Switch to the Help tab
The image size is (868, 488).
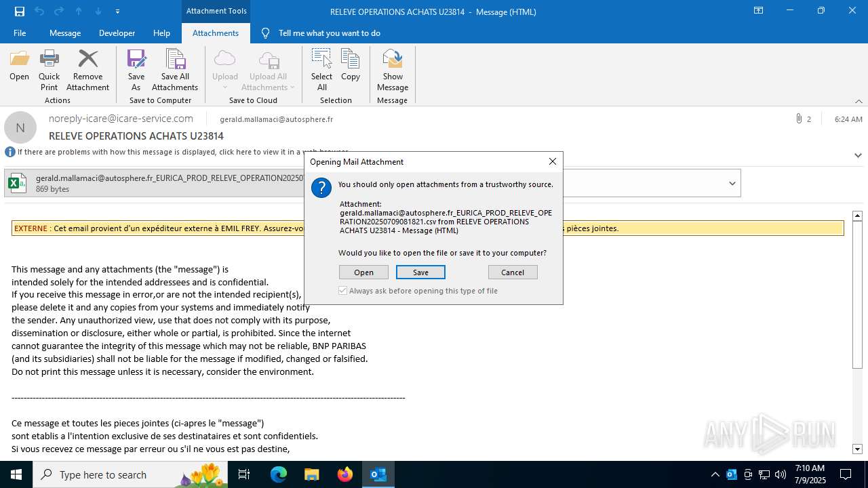pyautogui.click(x=161, y=33)
